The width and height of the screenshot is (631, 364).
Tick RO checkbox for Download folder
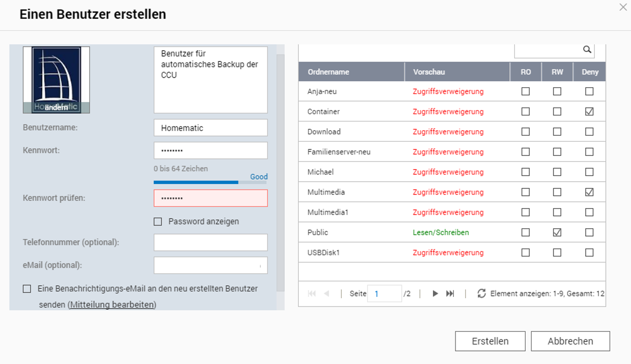[x=525, y=132]
